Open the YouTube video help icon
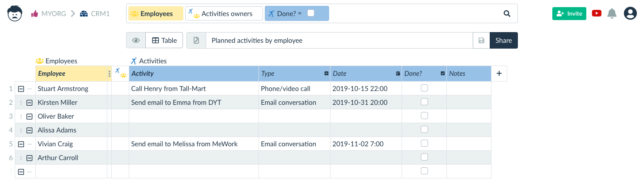 point(597,13)
